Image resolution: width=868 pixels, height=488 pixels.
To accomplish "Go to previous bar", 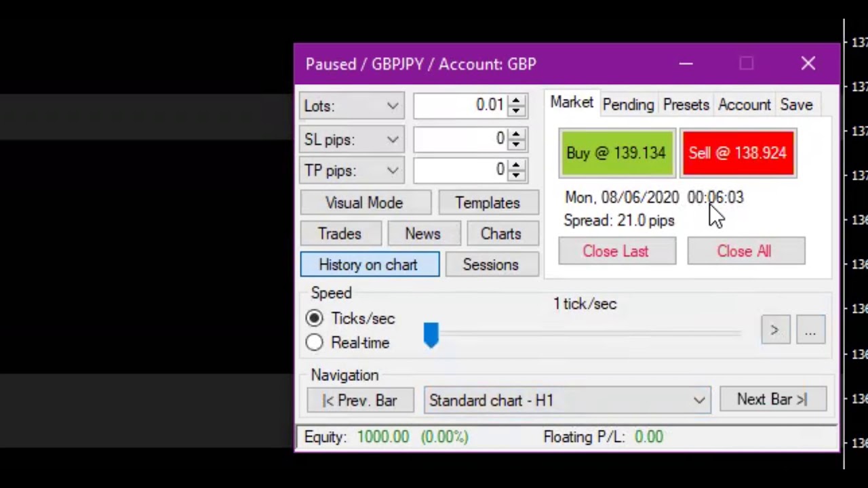I will pos(360,400).
